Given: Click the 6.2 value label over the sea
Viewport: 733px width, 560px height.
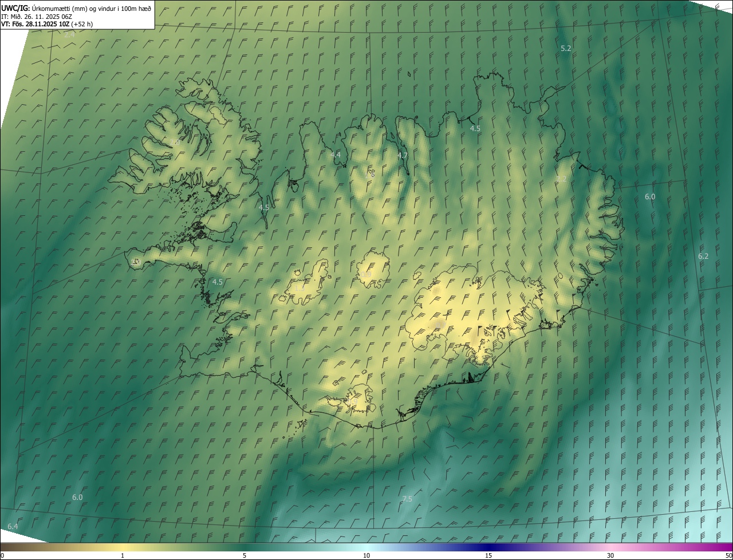Looking at the screenshot, I should pos(703,257).
